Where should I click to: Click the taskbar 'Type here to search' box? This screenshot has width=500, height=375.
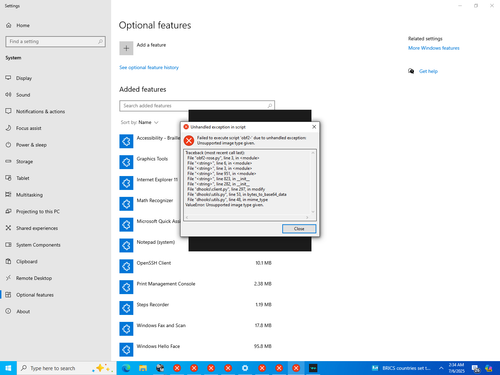click(x=66, y=368)
